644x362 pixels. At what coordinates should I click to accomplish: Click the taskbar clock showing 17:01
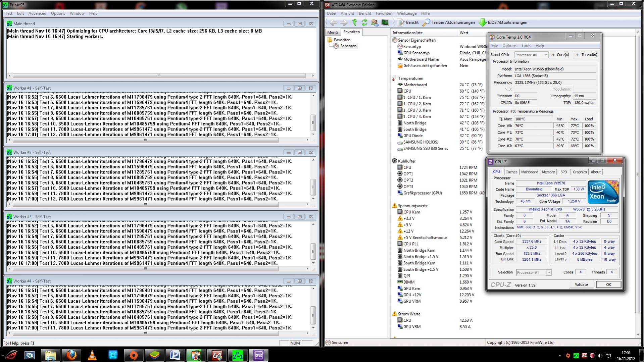pos(626,356)
